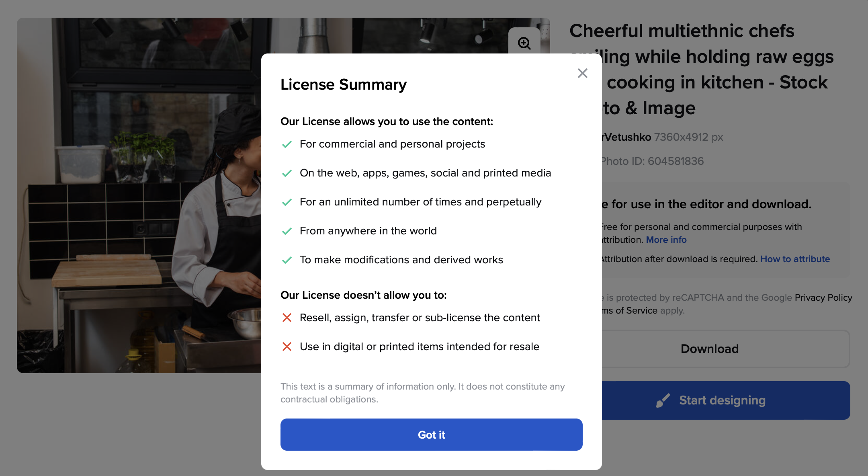Image resolution: width=868 pixels, height=476 pixels.
Task: Click the License Summary heading
Action: pos(343,84)
